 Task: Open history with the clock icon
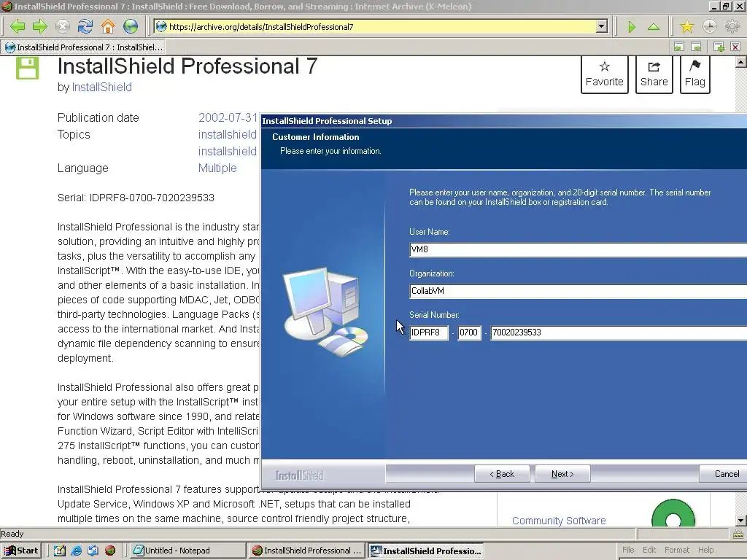click(709, 26)
